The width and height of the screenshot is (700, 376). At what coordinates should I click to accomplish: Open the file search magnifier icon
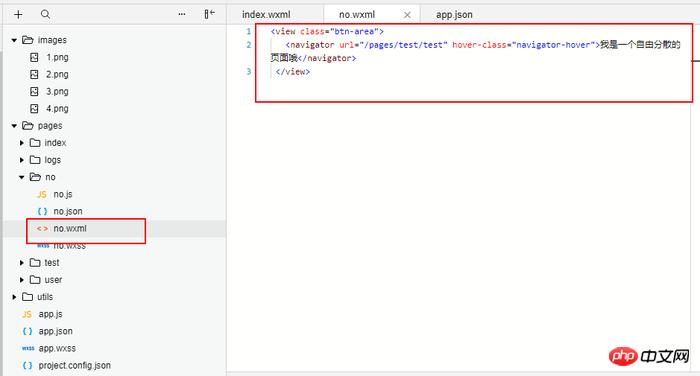(45, 14)
